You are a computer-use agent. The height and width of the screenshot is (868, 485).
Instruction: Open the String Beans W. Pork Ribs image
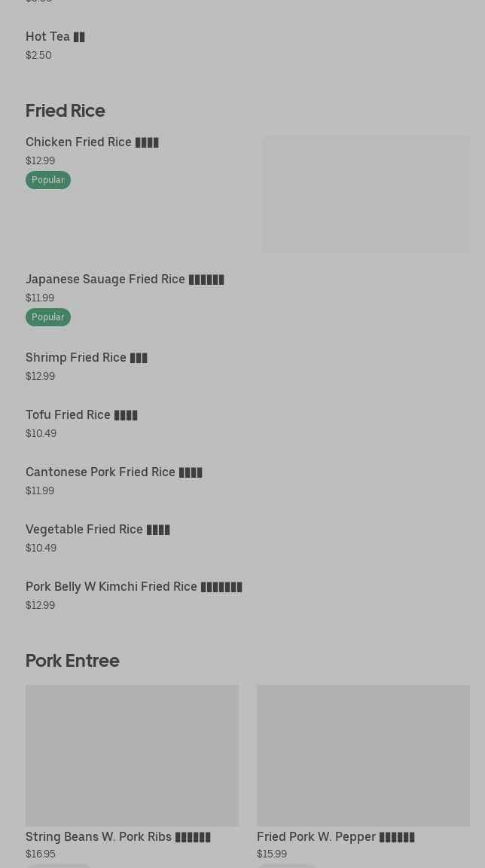click(x=132, y=755)
